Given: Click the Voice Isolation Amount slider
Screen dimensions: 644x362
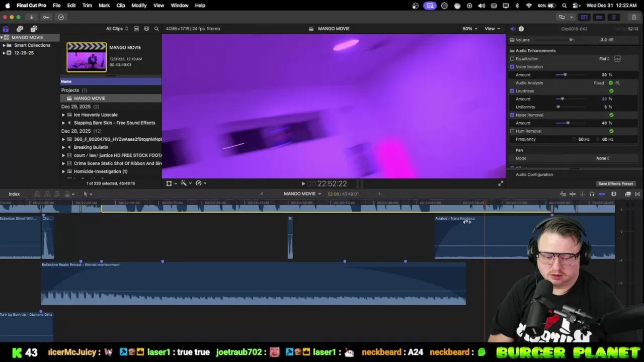Looking at the screenshot, I should click(x=565, y=75).
